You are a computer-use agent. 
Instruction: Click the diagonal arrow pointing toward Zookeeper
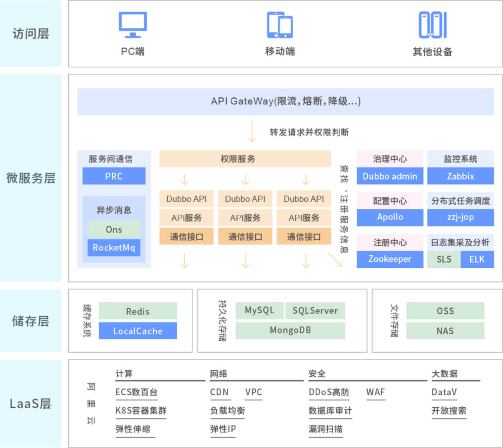click(x=335, y=259)
